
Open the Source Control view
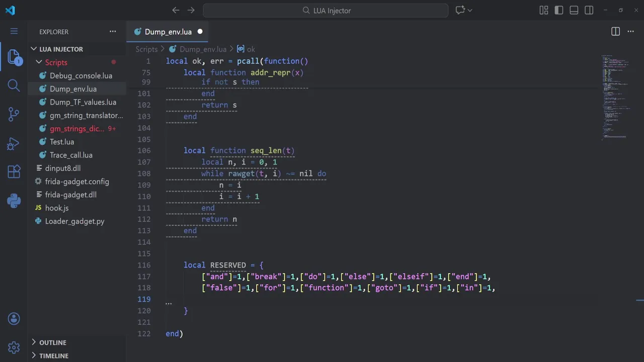click(x=14, y=114)
